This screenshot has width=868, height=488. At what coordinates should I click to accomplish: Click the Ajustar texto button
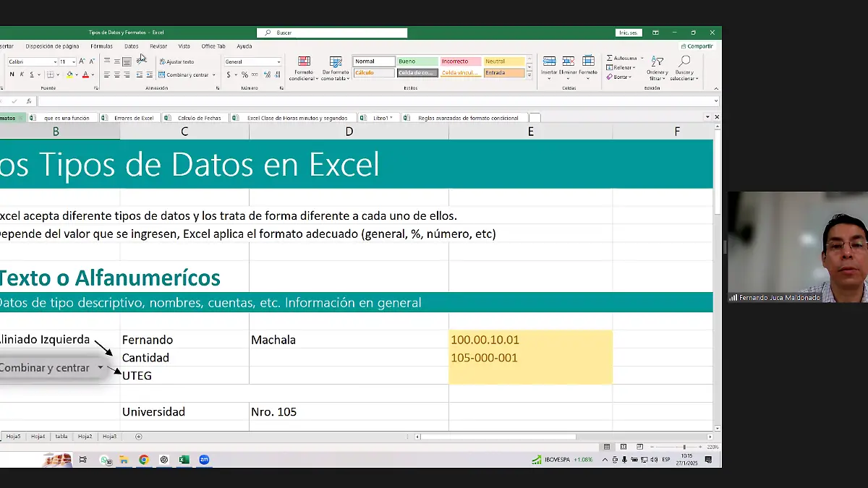click(x=176, y=62)
